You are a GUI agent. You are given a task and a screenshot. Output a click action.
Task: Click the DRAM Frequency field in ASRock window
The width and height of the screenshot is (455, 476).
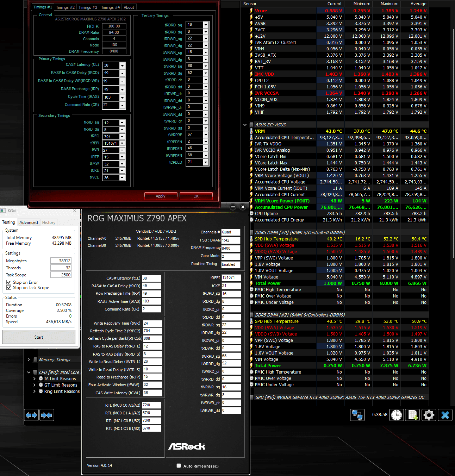click(231, 248)
